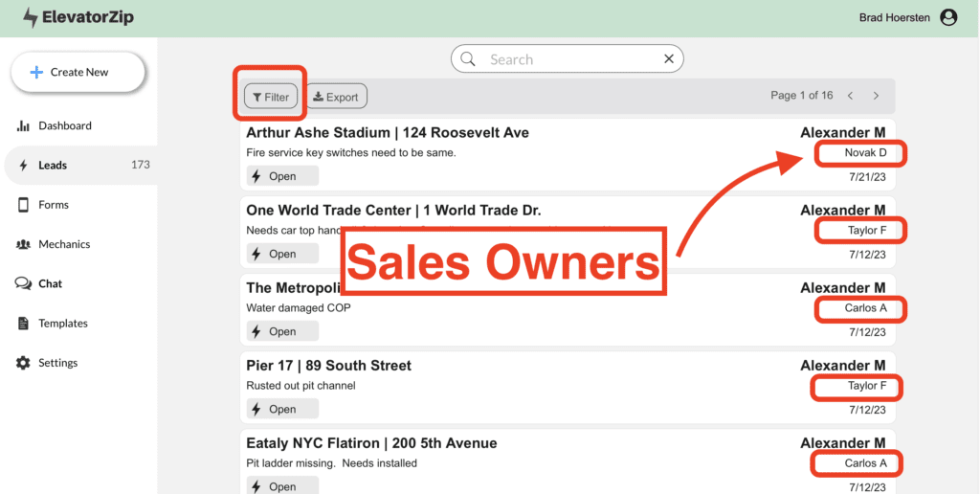Click the funnel icon on Filter

click(256, 98)
